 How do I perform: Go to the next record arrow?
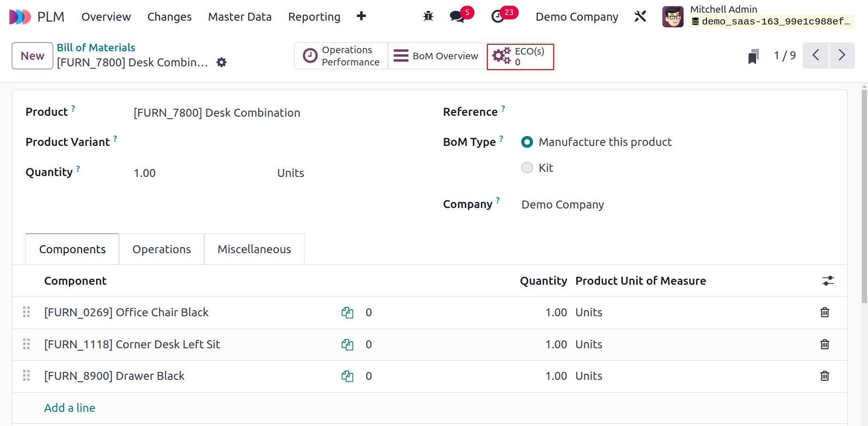(x=842, y=56)
